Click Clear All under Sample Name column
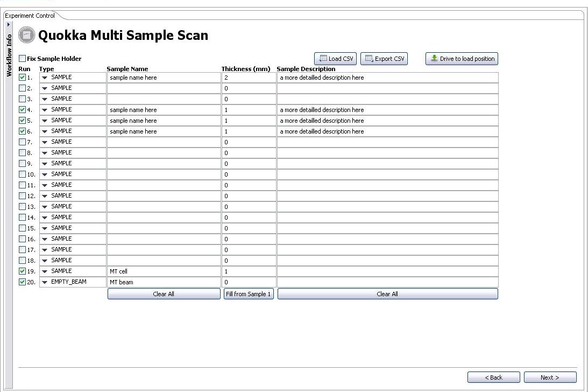The image size is (588, 392). (164, 294)
